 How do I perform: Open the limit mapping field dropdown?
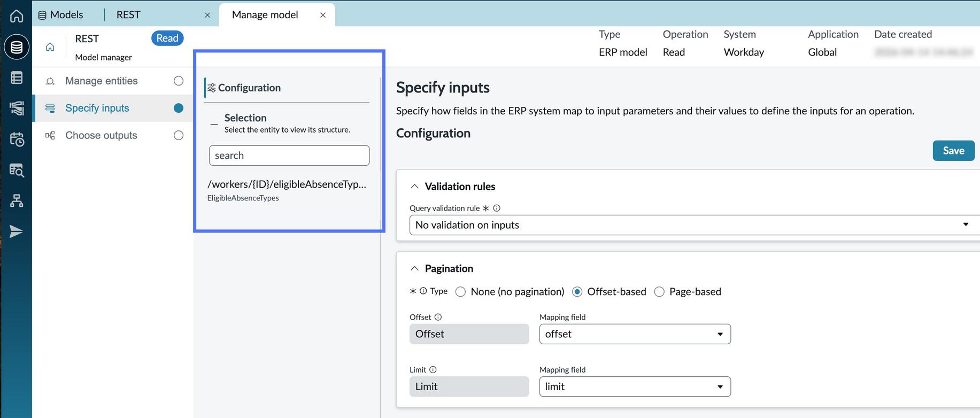(x=635, y=386)
